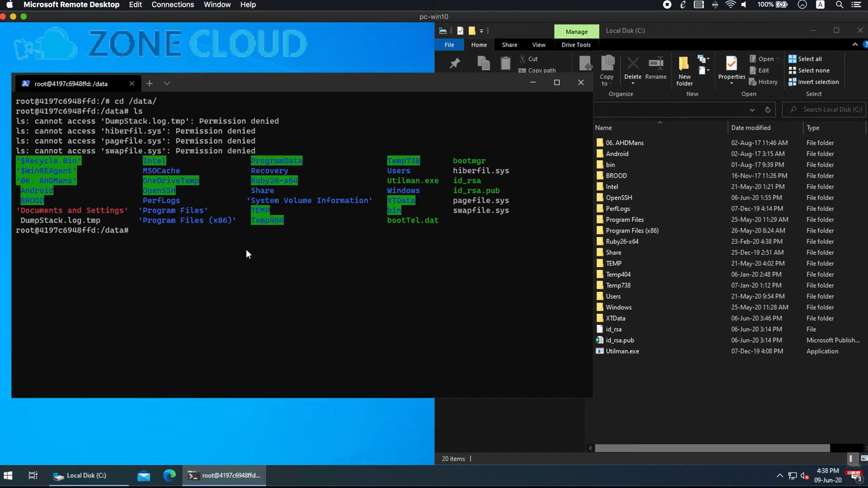
Task: Open the terminal tab list chevron
Action: 166,83
